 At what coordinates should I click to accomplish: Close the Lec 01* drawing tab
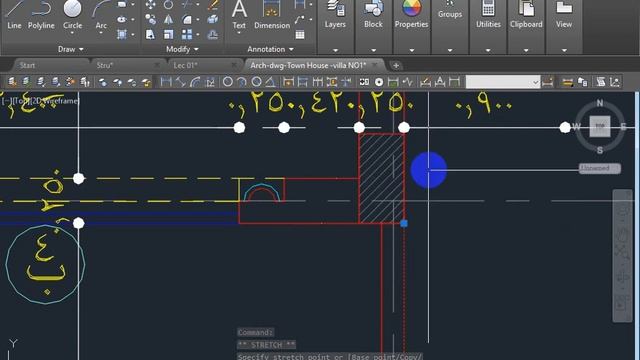(234, 65)
